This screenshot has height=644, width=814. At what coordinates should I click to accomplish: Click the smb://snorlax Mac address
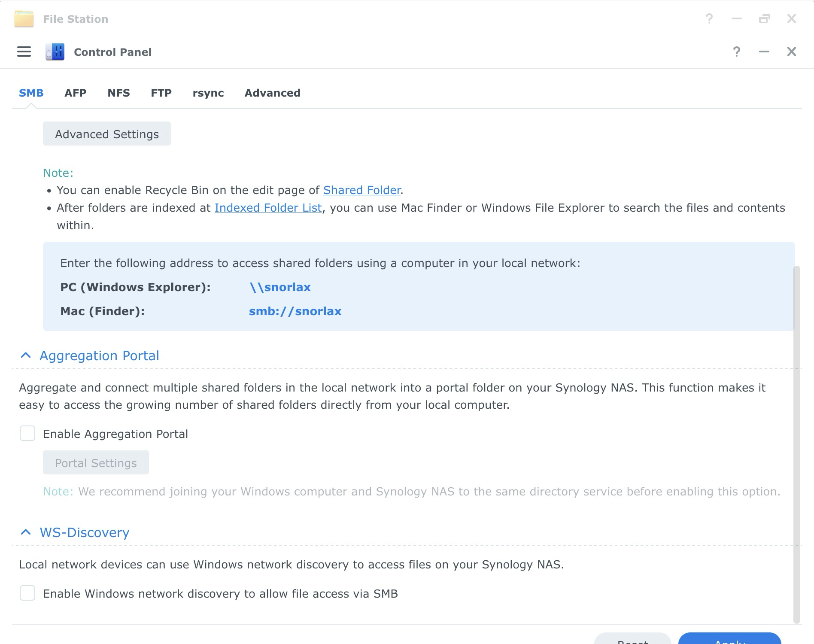click(x=295, y=311)
